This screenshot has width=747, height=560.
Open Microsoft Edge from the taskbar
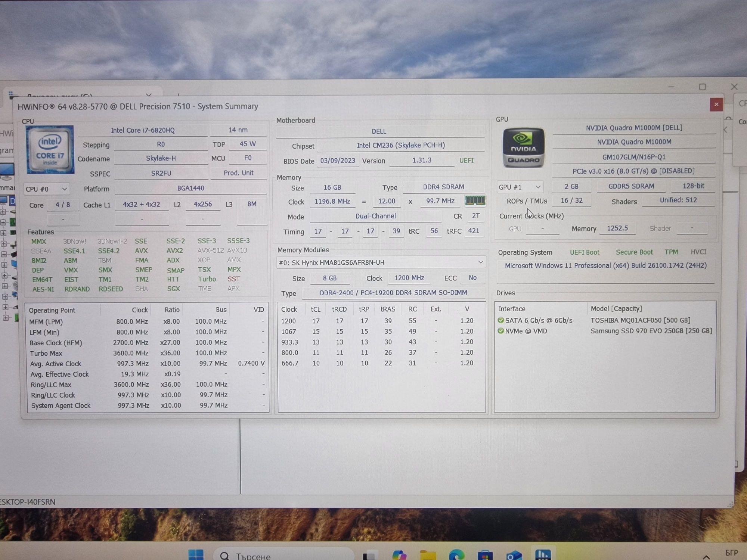pyautogui.click(x=456, y=555)
